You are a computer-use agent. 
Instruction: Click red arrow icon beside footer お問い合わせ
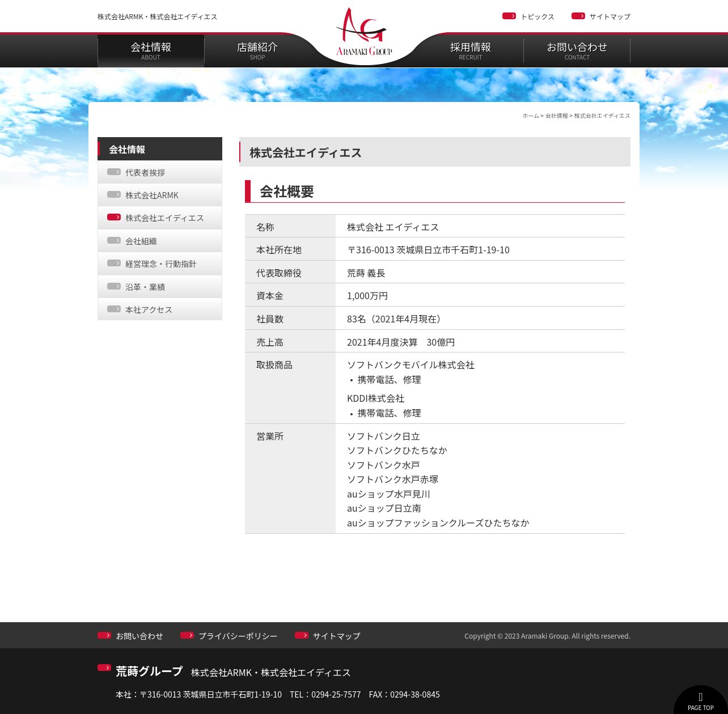click(104, 635)
